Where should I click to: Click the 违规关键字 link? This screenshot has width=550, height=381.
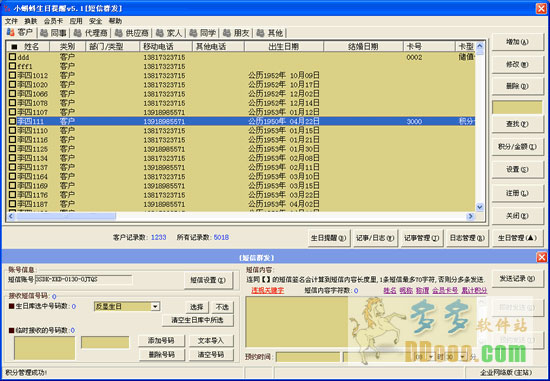point(267,290)
